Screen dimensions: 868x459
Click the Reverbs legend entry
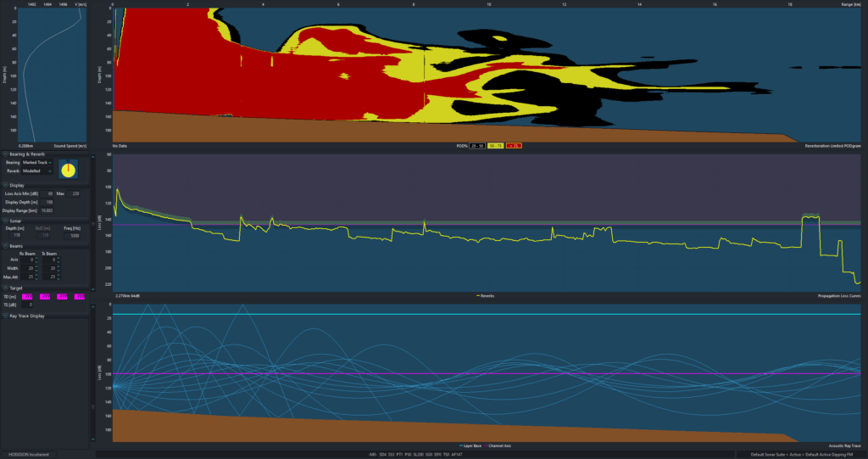[x=486, y=296]
